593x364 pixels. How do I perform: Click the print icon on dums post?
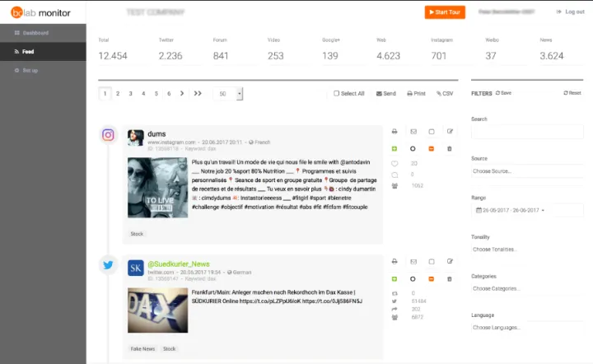point(394,131)
